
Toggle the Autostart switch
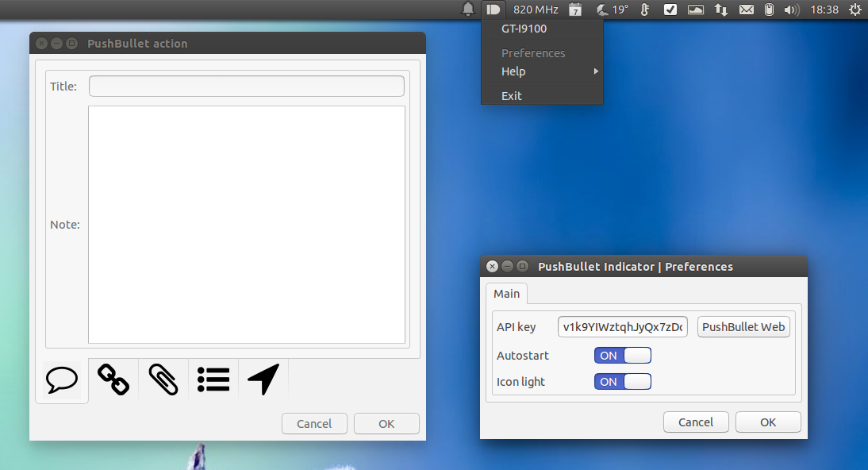pos(623,355)
